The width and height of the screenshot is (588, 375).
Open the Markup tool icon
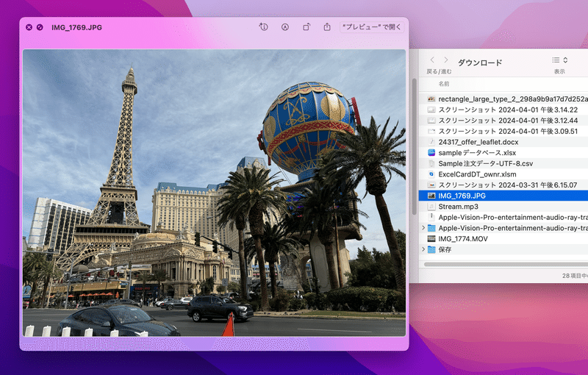point(285,27)
